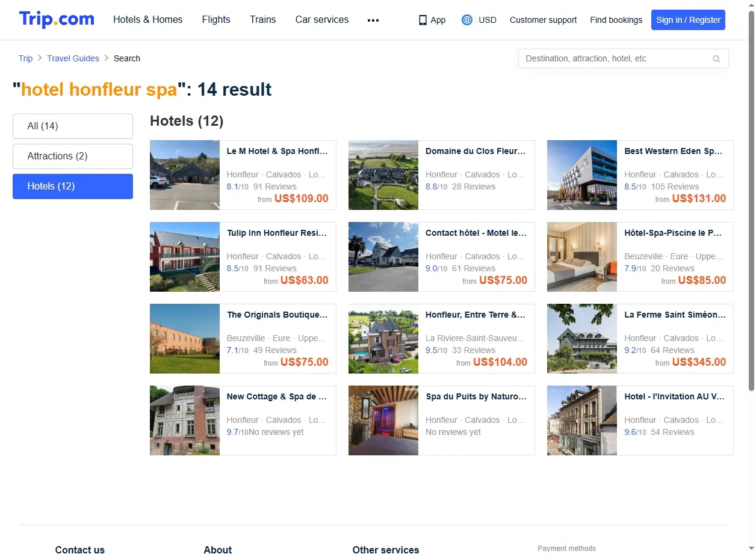The height and width of the screenshot is (554, 756).
Task: Click The Originals Boutique title
Action: click(x=277, y=315)
